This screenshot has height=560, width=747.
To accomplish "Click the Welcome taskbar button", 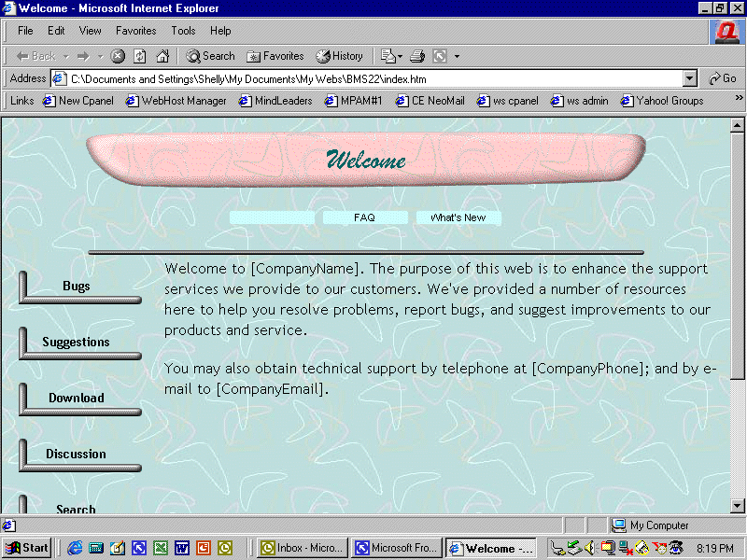I will pos(491,548).
